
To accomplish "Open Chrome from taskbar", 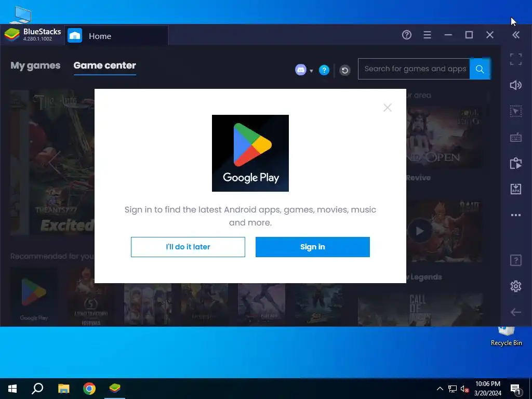I will click(89, 389).
